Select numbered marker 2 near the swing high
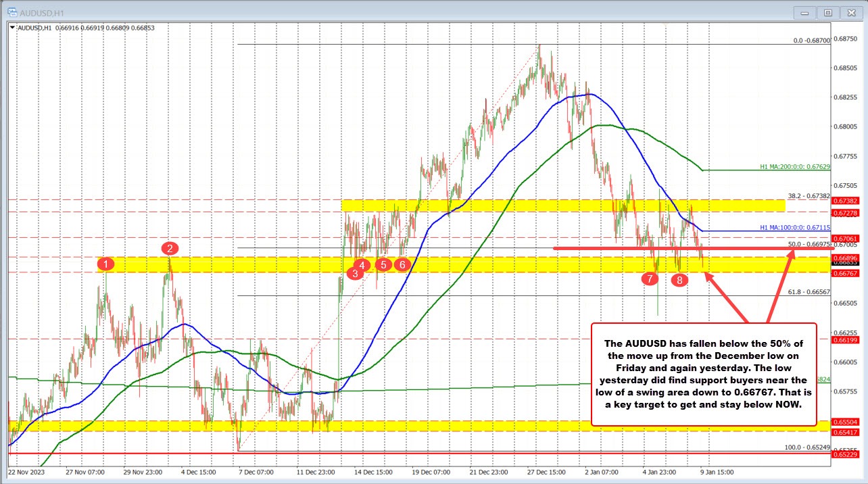Screen dimensions: 868x484 pos(169,248)
